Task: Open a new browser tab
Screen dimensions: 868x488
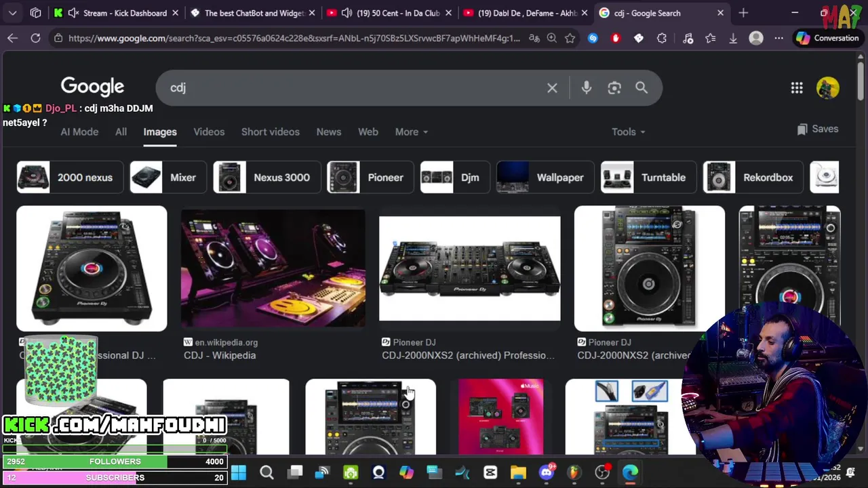Action: (x=743, y=13)
